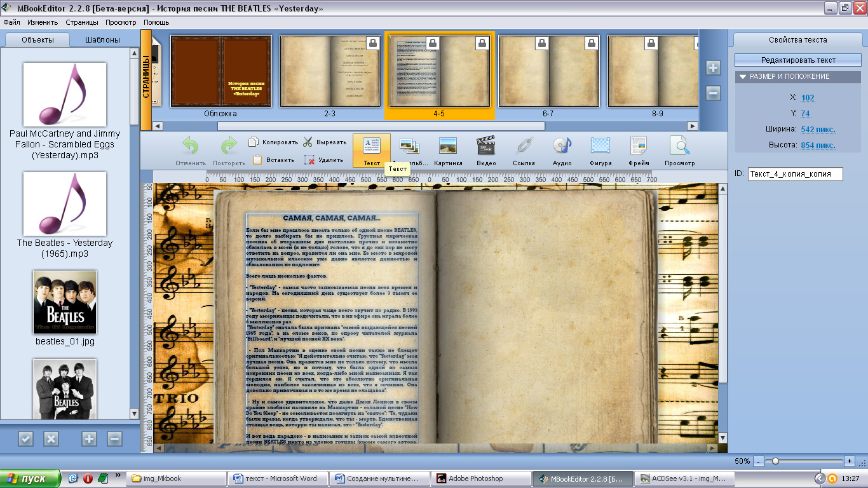Open the Изменить menu
868x488 pixels.
[43, 22]
